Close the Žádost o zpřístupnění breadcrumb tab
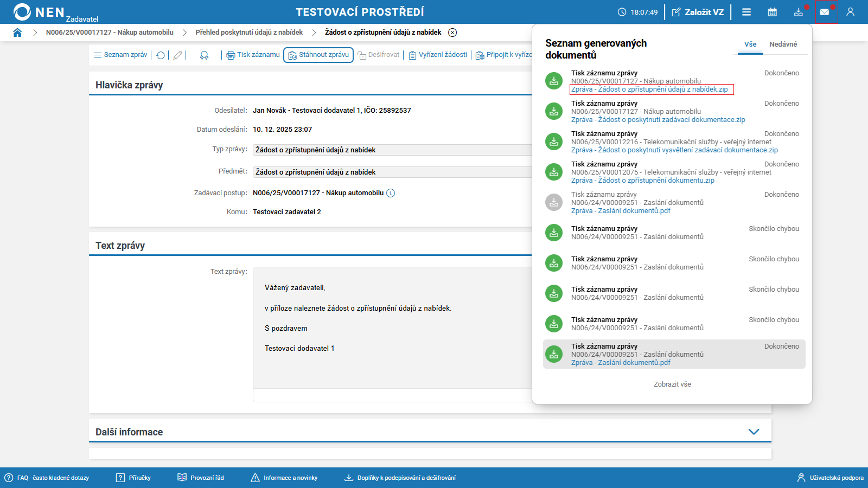 [452, 33]
